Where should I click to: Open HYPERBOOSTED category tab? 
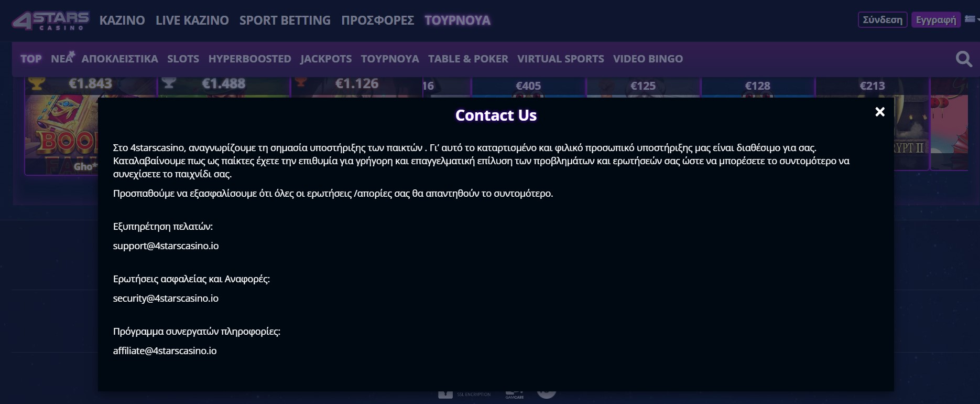tap(249, 59)
